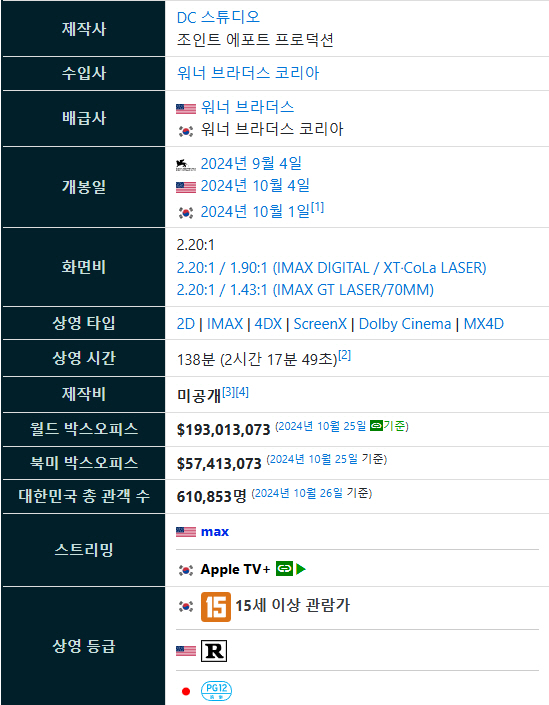Click the R rating icon

[214, 651]
